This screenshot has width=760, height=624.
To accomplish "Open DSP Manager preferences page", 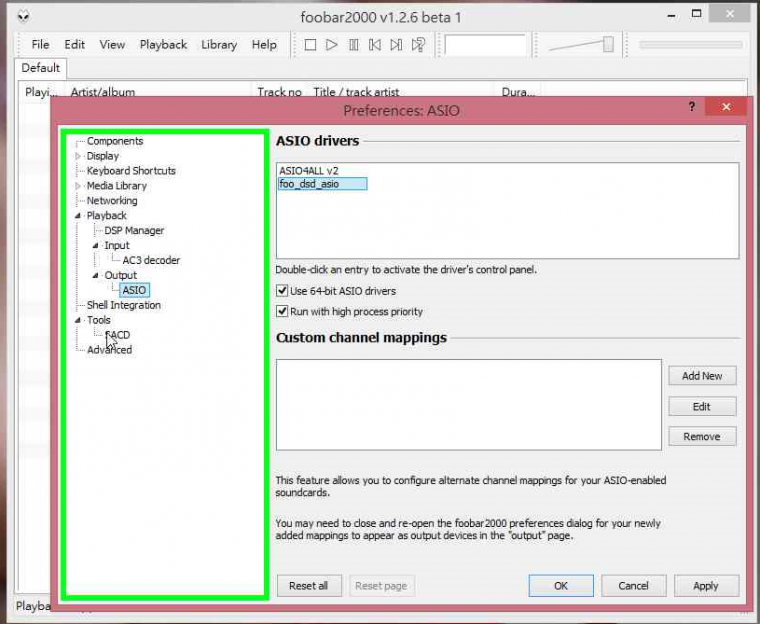I will point(134,231).
